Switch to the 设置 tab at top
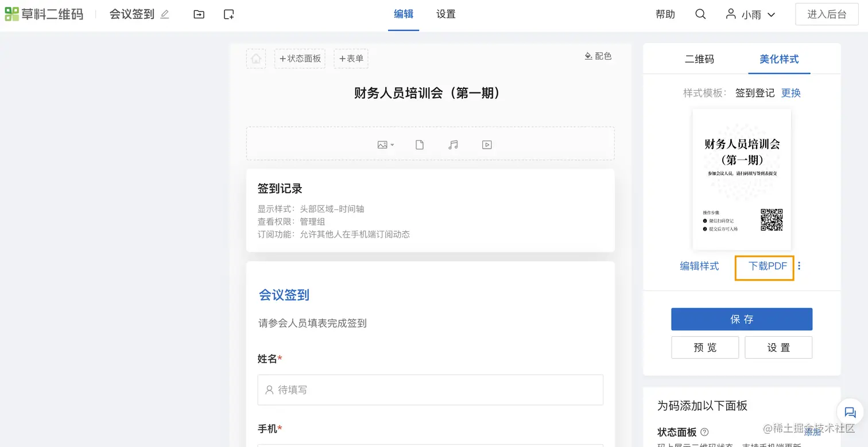The width and height of the screenshot is (868, 447). 445,14
